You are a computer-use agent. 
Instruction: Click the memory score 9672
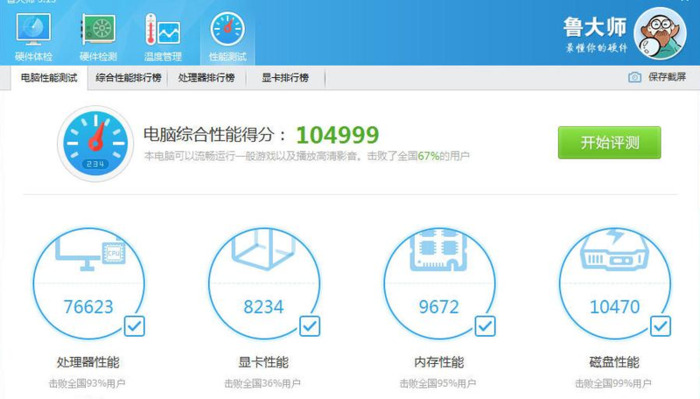[x=439, y=307]
